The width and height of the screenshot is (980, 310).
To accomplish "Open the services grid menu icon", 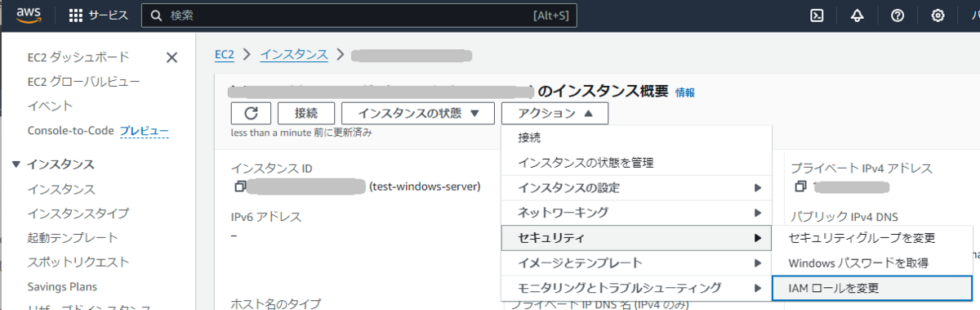I will (75, 16).
